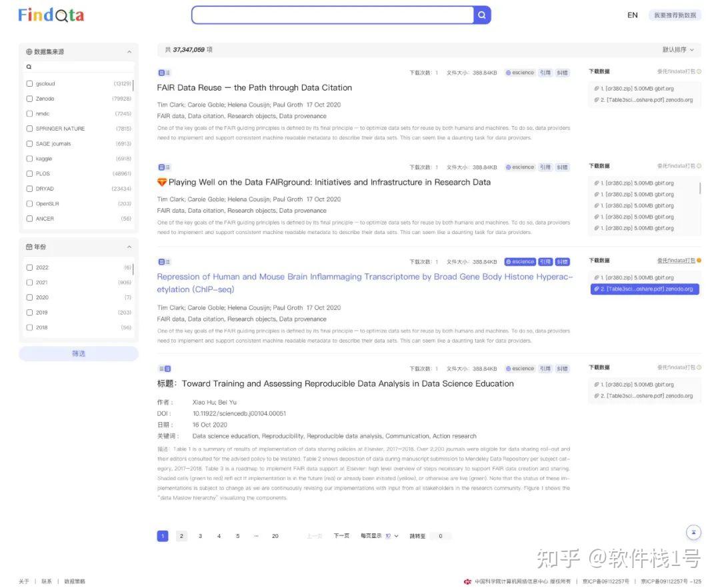This screenshot has width=720, height=588.
Task: Click the calendar icon beside 年份 header
Action: 29,246
